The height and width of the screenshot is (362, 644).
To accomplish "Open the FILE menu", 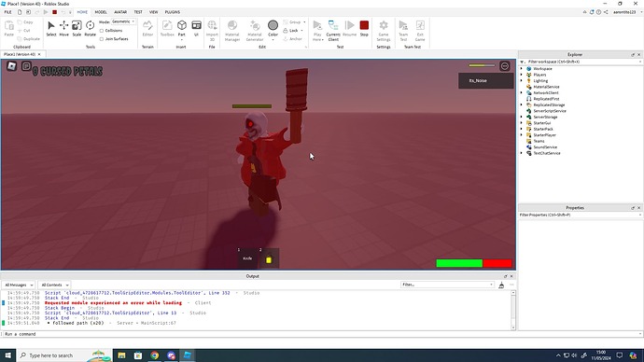I will click(7, 12).
